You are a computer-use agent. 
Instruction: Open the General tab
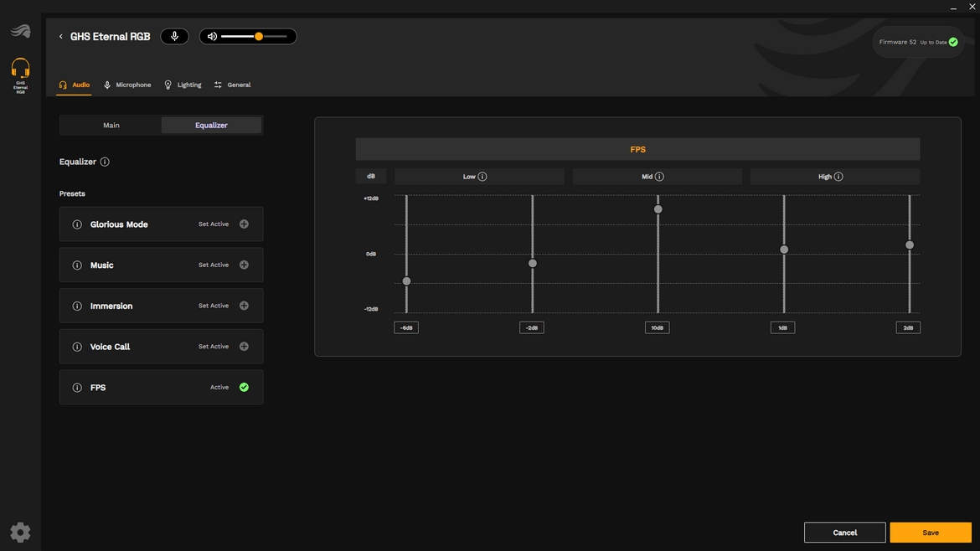click(233, 85)
